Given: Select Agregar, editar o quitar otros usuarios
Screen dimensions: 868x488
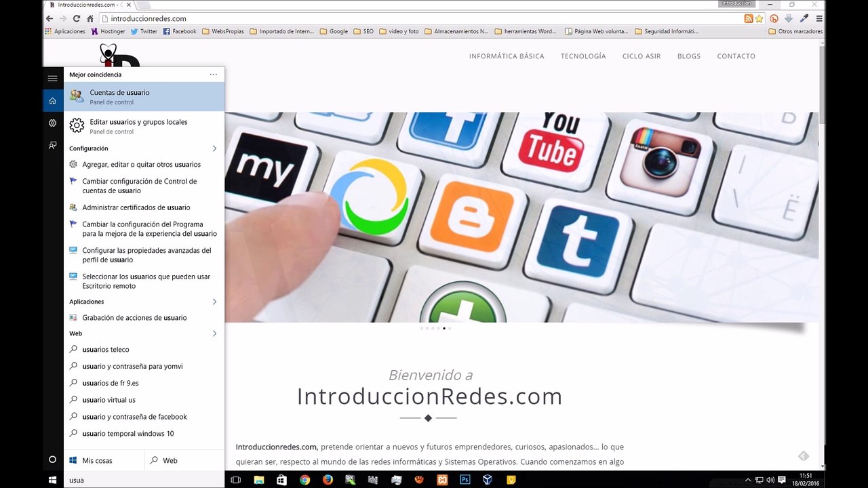Looking at the screenshot, I should tap(144, 164).
